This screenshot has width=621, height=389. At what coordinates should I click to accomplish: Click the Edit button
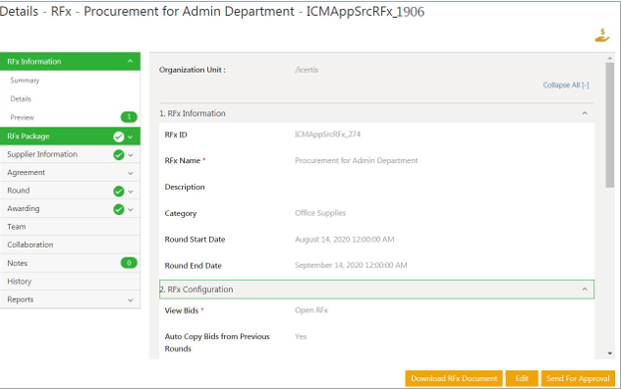[522, 378]
